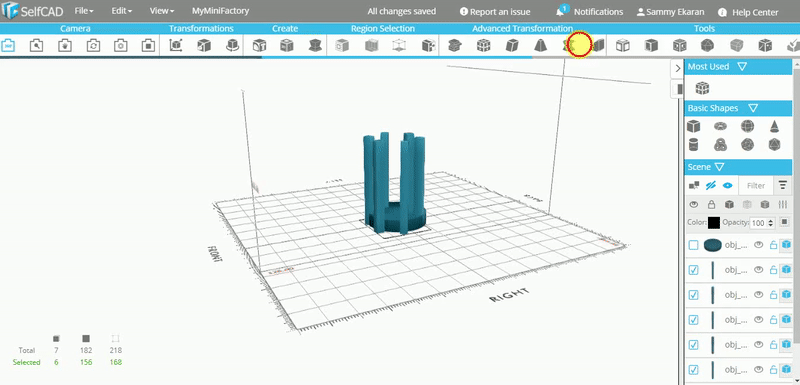Screen dimensions: 800x385
Task: Click padlock icon in Scene toolbar row
Action: pyautogui.click(x=711, y=204)
